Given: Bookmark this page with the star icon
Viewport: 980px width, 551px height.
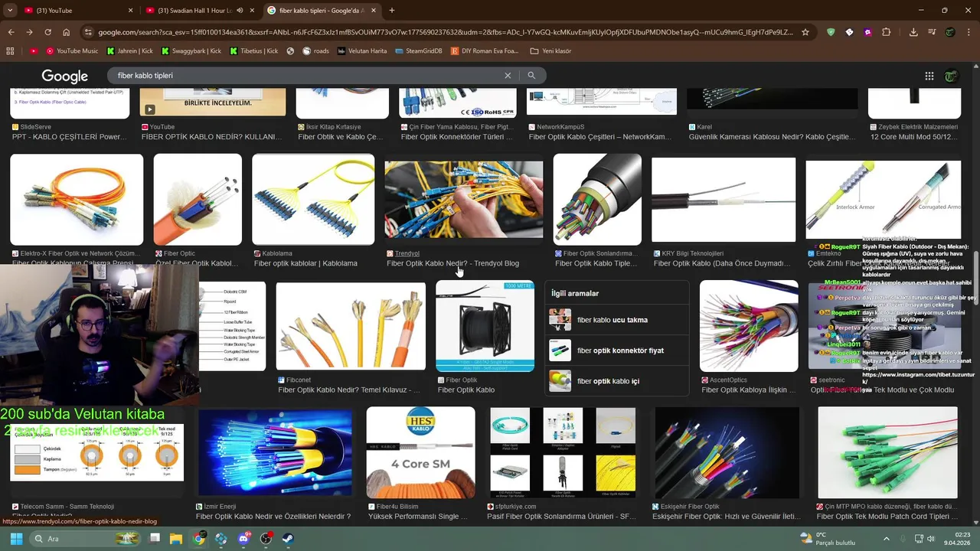Looking at the screenshot, I should [805, 32].
